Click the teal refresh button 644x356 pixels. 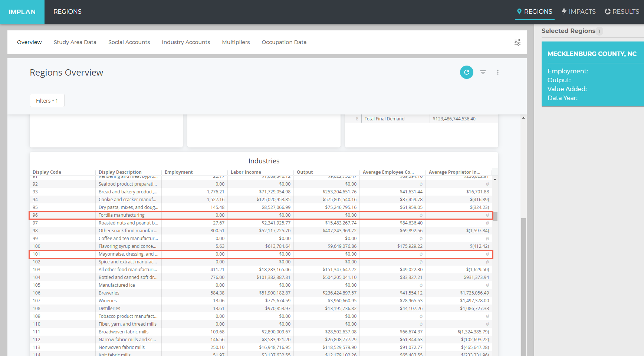click(x=467, y=72)
